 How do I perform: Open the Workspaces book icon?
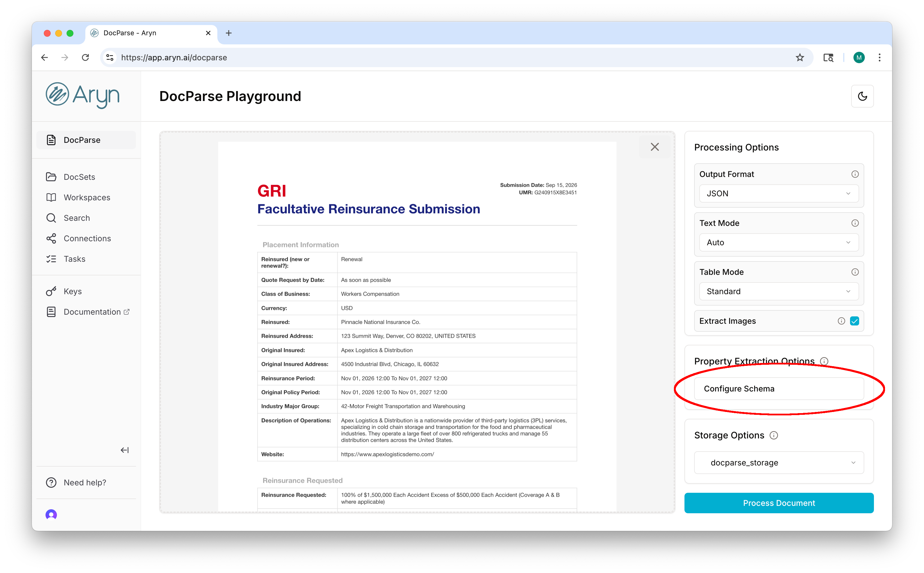point(51,197)
